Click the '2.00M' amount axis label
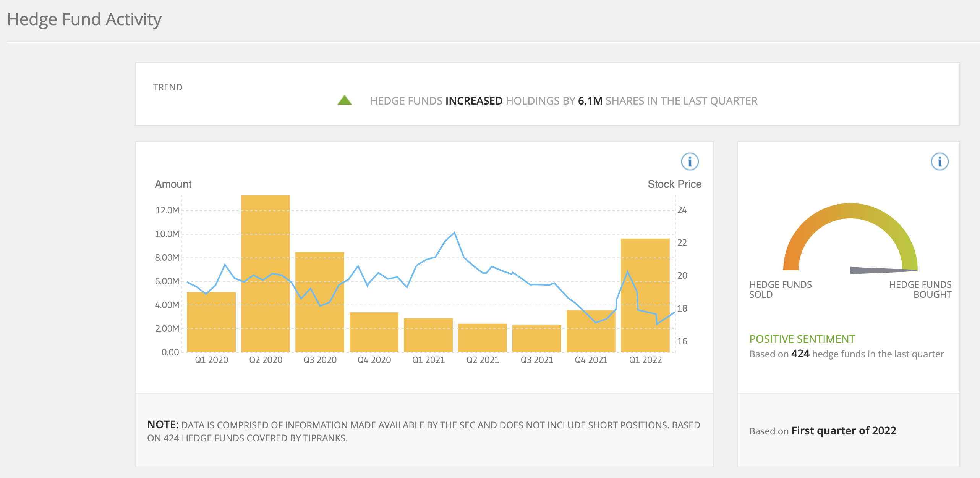Viewport: 980px width, 478px height. click(167, 329)
